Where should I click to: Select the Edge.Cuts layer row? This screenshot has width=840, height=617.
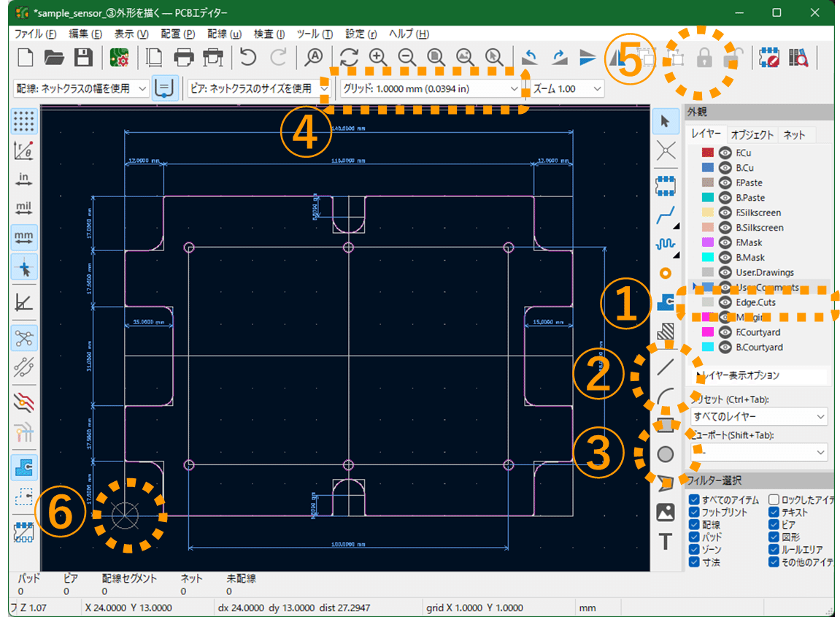point(760,302)
